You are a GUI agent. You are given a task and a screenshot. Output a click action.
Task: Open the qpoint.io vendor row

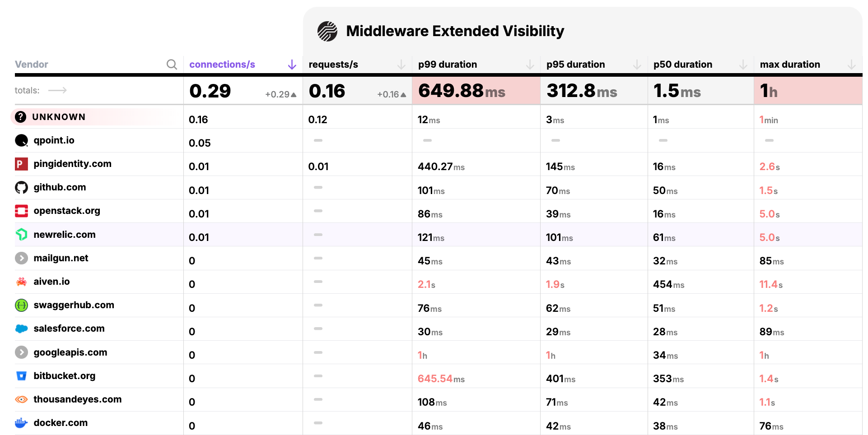tap(54, 140)
